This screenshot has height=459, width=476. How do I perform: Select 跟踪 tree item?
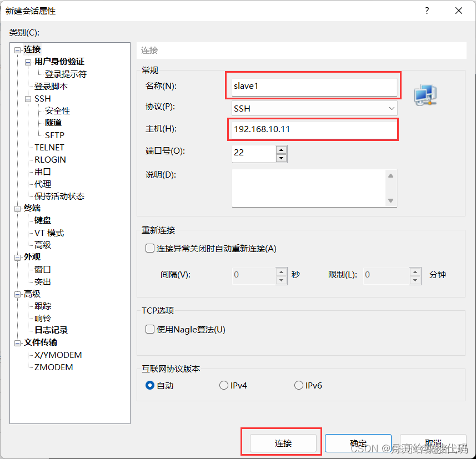[x=43, y=306]
